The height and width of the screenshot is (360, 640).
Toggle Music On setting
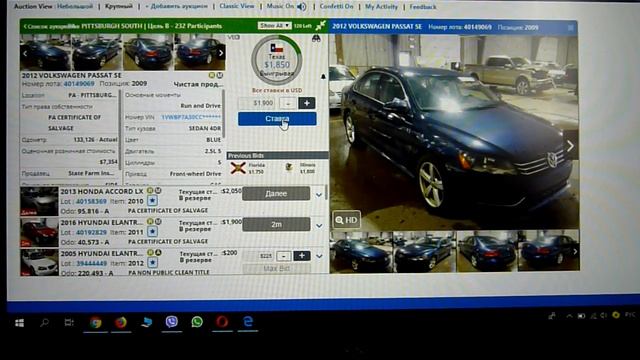280,7
